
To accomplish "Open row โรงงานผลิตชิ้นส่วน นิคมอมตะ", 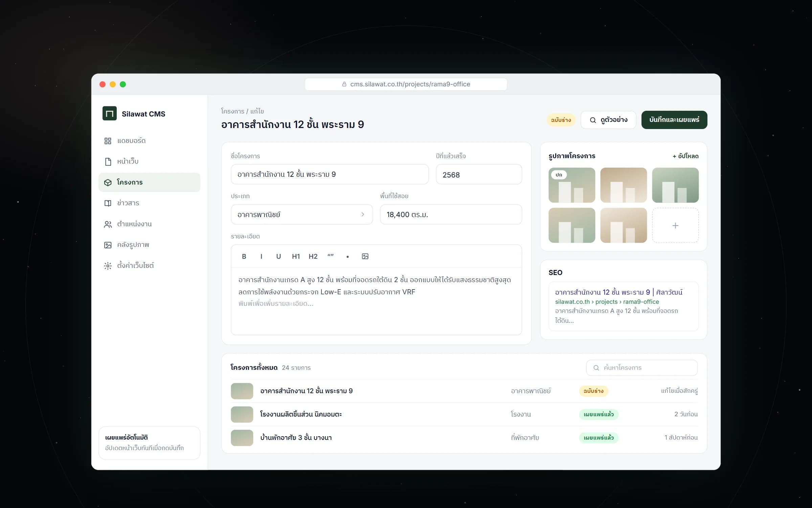I will point(464,414).
